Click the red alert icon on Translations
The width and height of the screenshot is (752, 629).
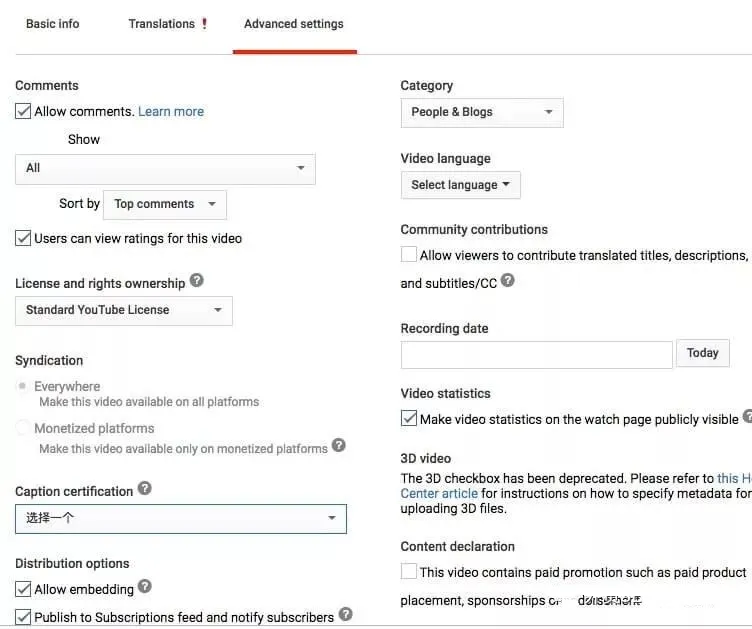205,24
